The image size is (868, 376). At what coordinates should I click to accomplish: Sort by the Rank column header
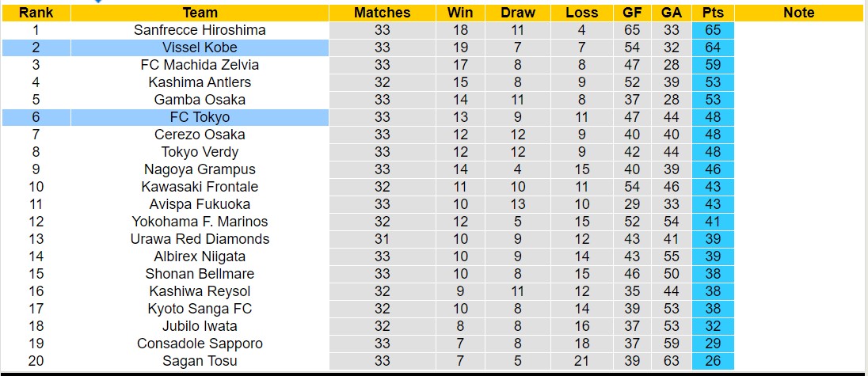(36, 13)
